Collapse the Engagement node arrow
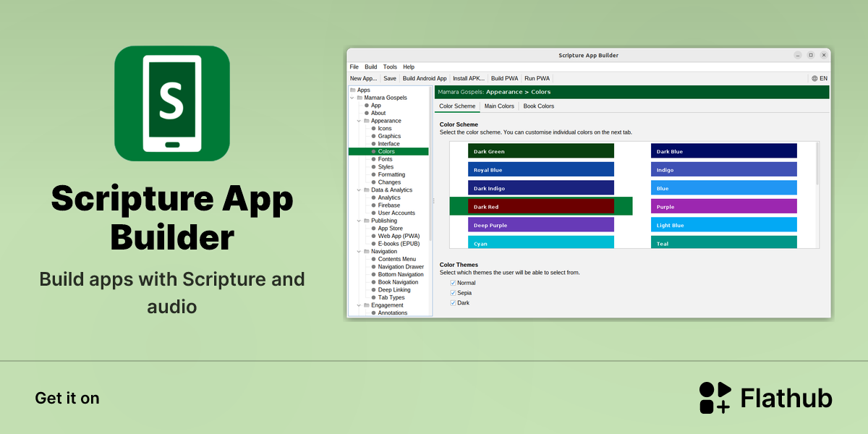Image resolution: width=868 pixels, height=434 pixels. 359,305
